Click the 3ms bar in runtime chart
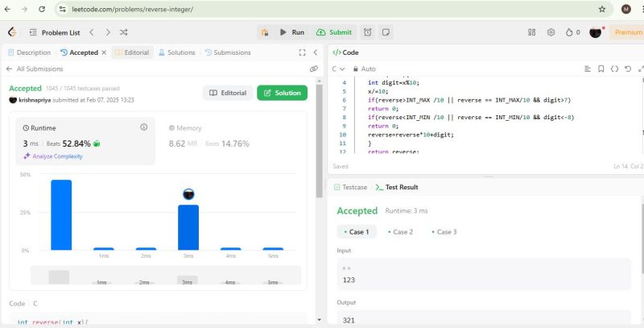The image size is (644, 328). click(188, 227)
